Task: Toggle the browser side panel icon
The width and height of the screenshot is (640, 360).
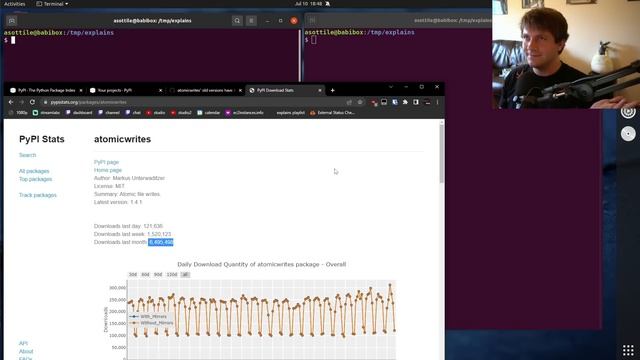Action: tap(416, 102)
